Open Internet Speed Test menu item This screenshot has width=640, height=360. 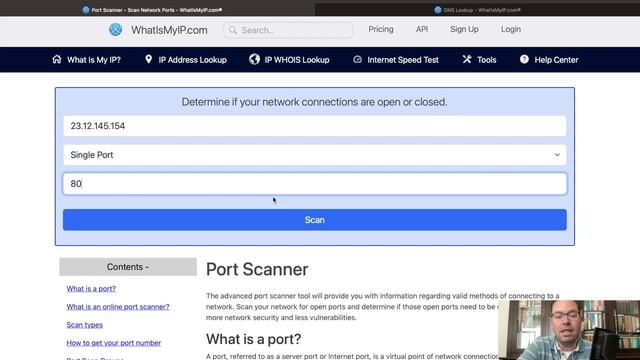point(396,60)
